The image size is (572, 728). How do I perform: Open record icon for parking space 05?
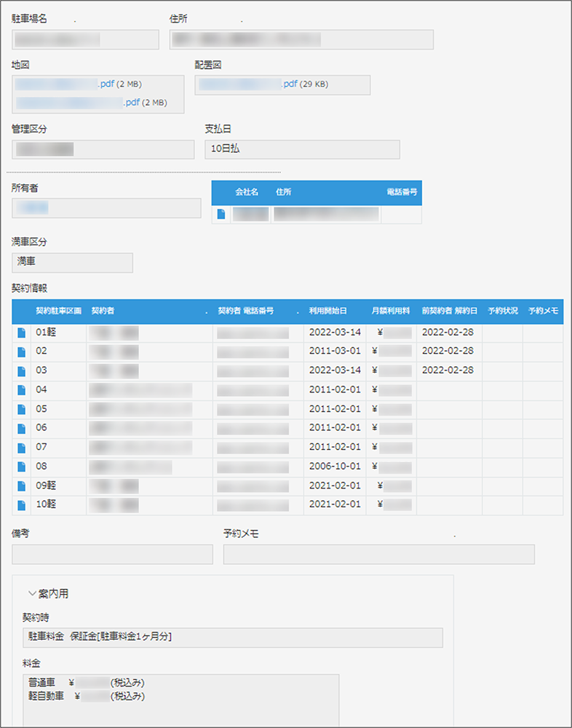coord(21,409)
